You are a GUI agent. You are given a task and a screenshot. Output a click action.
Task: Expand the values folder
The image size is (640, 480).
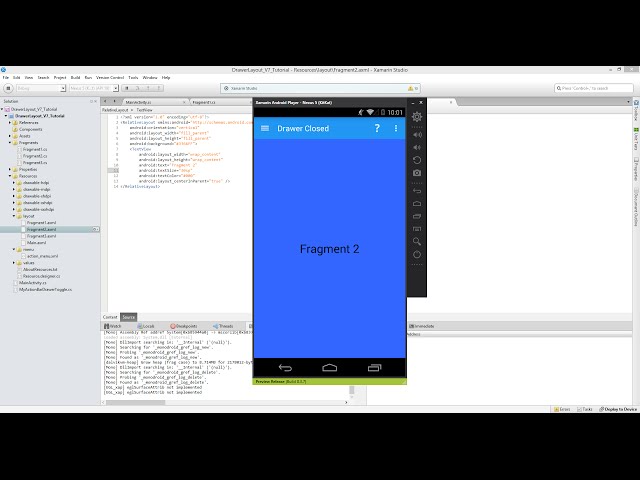coord(14,263)
